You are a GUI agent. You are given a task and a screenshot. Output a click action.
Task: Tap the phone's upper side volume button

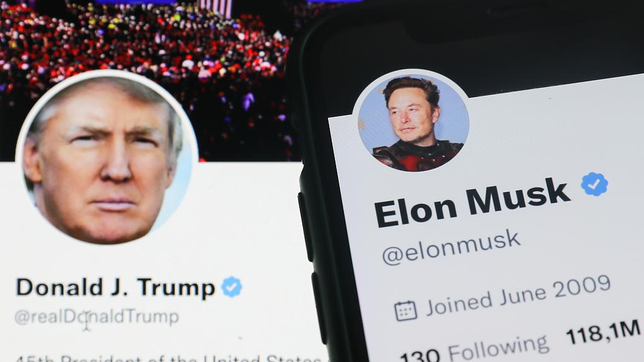click(305, 226)
